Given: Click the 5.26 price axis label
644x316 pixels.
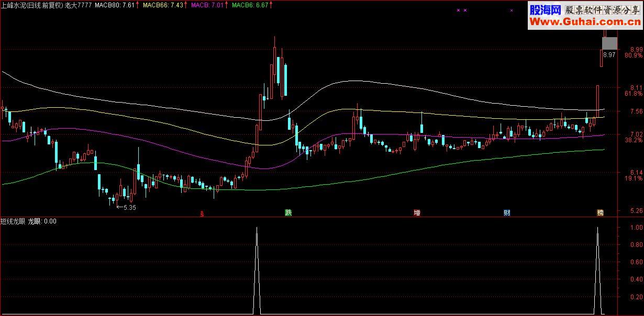Looking at the screenshot, I should coord(636,211).
